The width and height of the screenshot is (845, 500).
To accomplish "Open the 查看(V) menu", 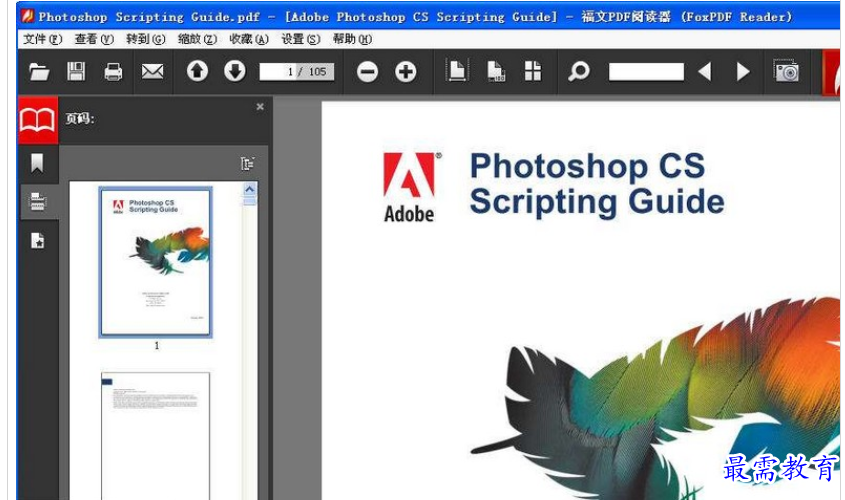I will [x=94, y=39].
